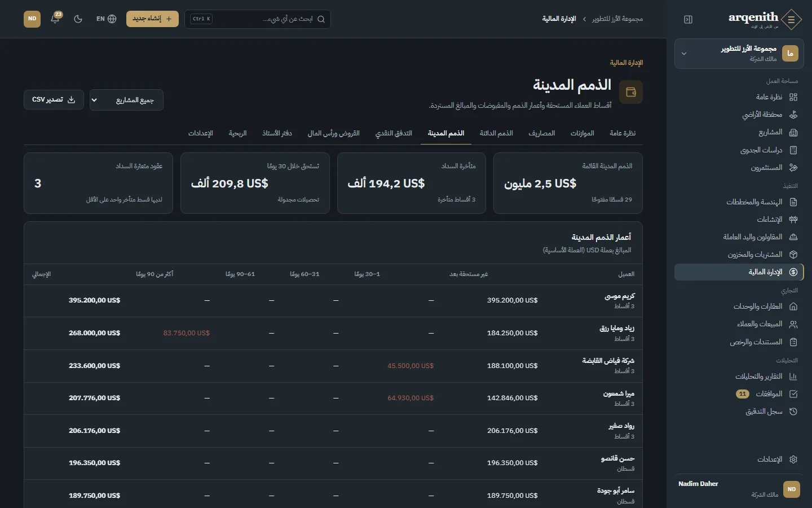Click the تصدير CSV export button

pos(54,100)
